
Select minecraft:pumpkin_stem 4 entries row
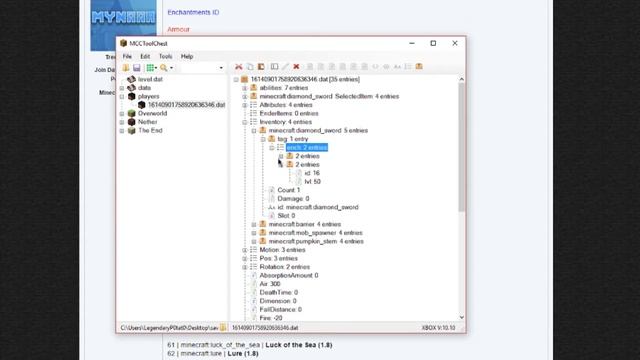point(316,242)
